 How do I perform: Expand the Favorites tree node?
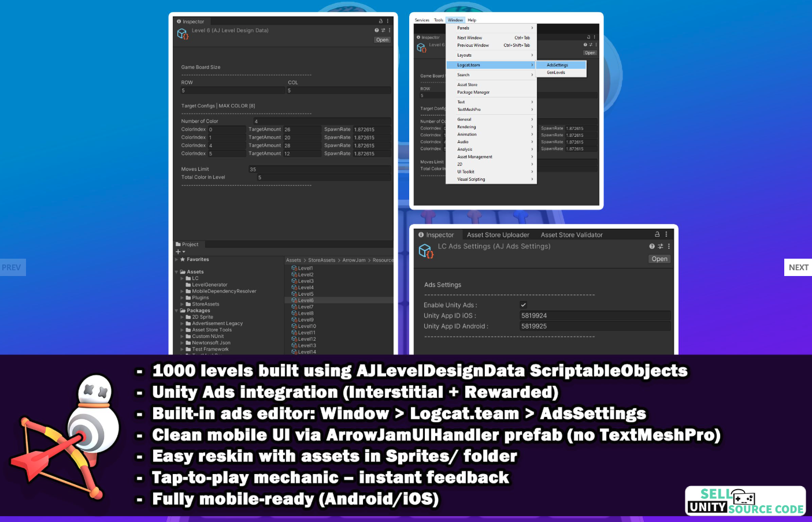176,259
